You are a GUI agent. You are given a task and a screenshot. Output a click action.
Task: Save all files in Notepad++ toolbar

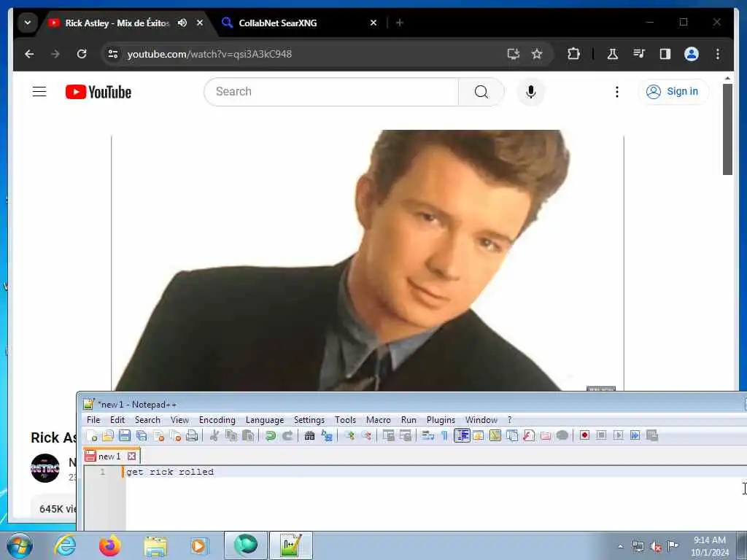pyautogui.click(x=142, y=435)
